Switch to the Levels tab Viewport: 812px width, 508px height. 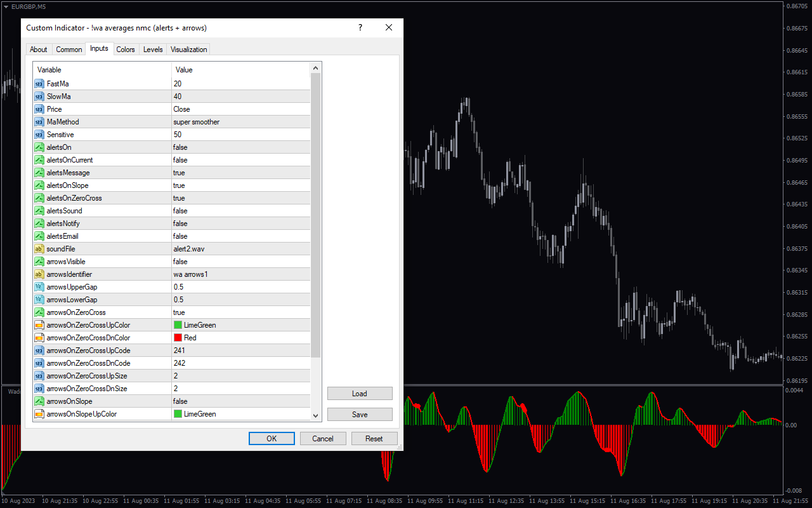(153, 49)
